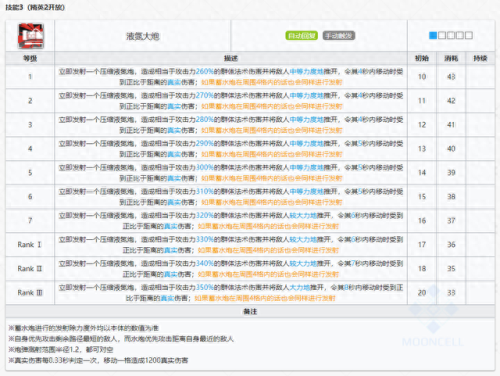The image size is (500, 376).
Task: Click initial SP value 17
Action: click(x=422, y=245)
